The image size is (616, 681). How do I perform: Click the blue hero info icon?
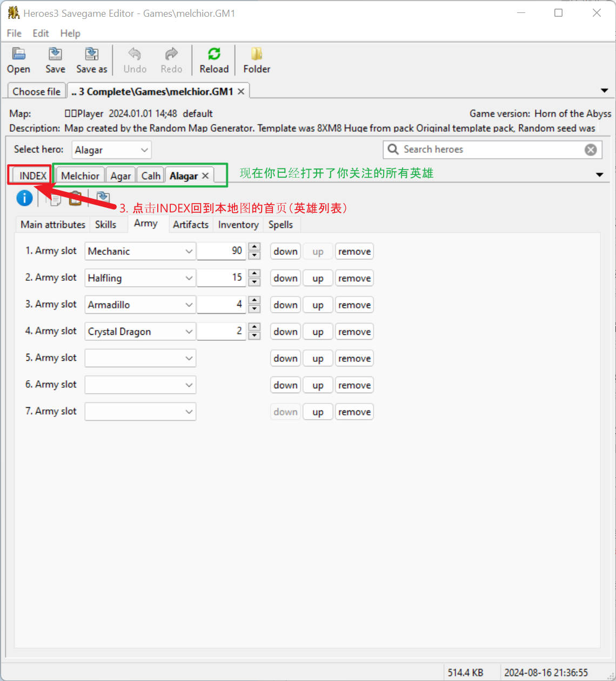click(x=24, y=198)
